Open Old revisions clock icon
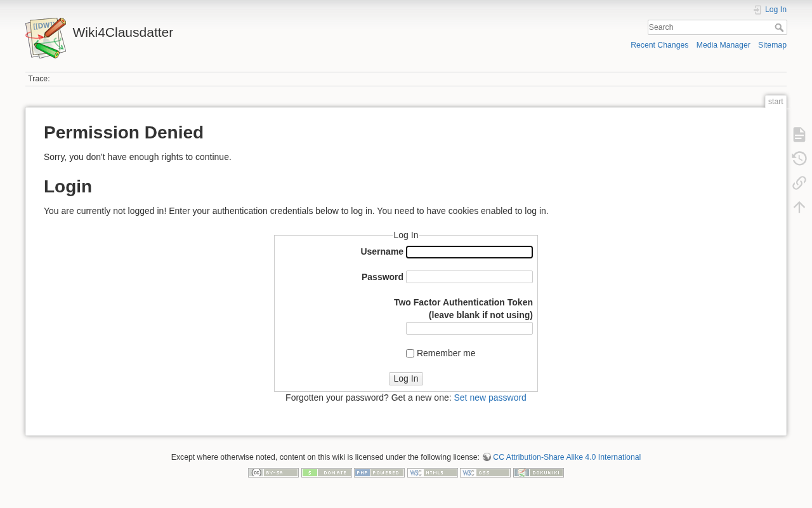The image size is (812, 508). (799, 159)
